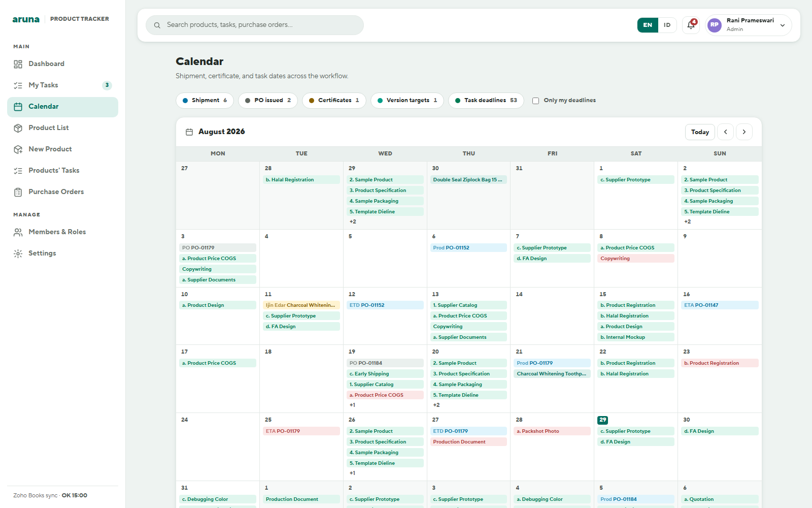The width and height of the screenshot is (812, 508).
Task: Click the Product List box icon
Action: 18,128
